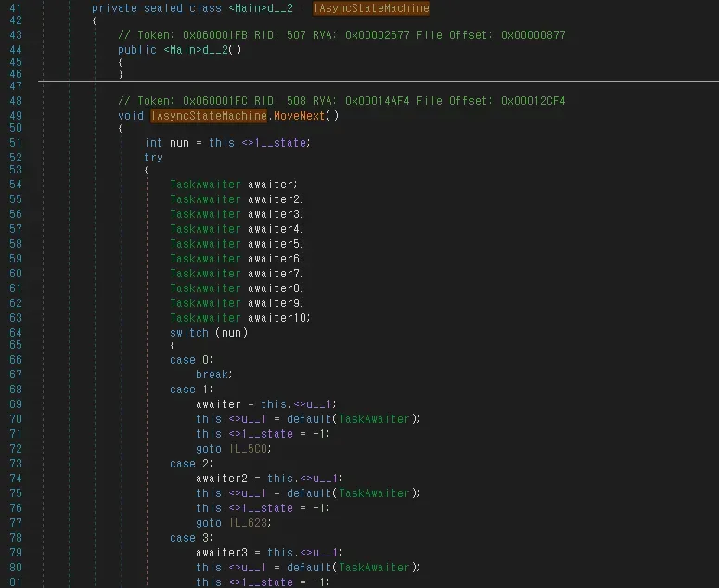The width and height of the screenshot is (719, 588).
Task: Click line number 64 in the gutter
Action: (15, 333)
